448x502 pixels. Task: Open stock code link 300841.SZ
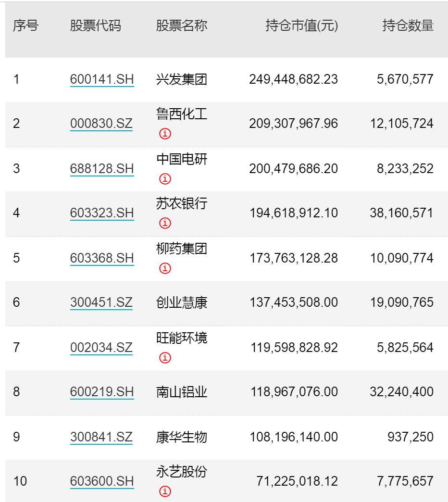[x=101, y=437]
